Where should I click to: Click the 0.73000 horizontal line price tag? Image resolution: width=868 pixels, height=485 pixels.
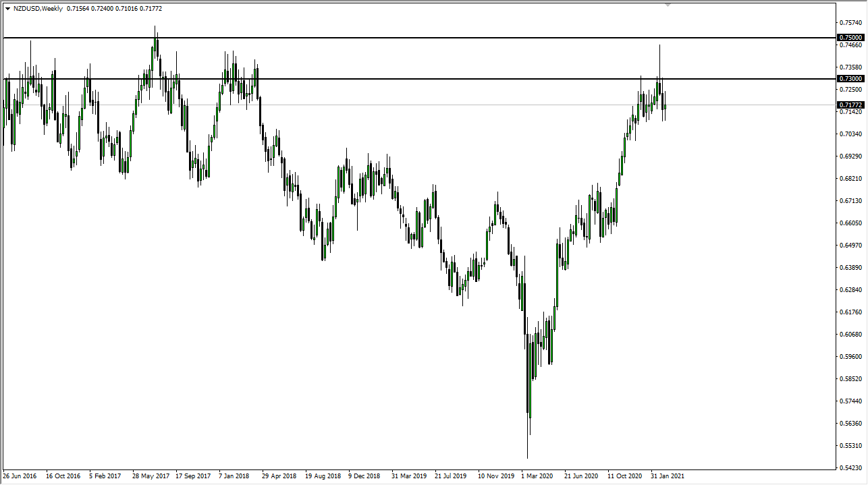pos(849,78)
